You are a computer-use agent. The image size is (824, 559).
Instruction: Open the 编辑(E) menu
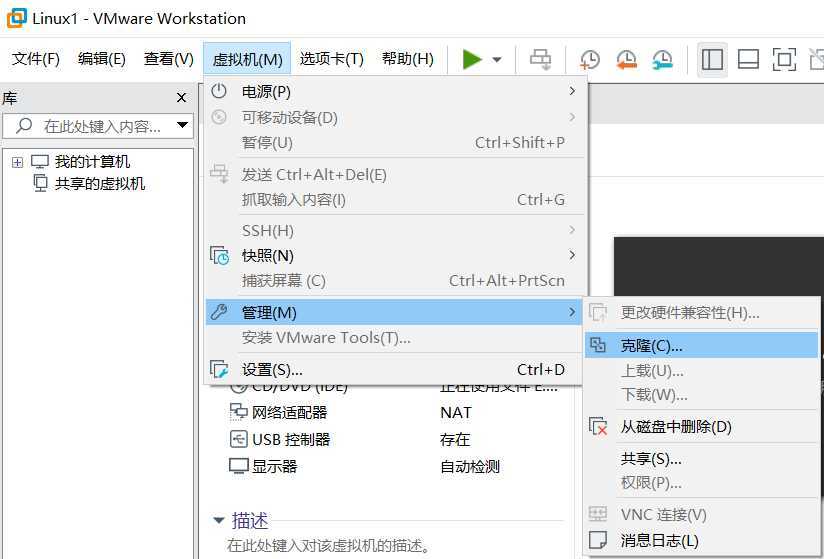(102, 59)
